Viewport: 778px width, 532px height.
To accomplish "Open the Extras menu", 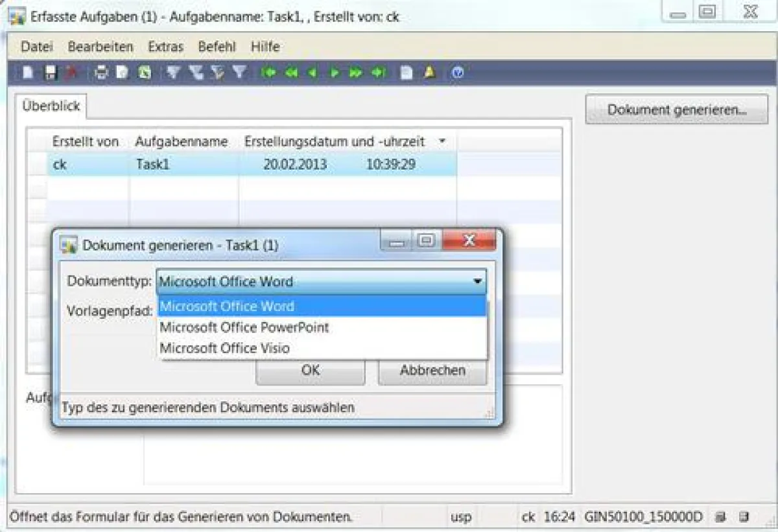I will [165, 47].
